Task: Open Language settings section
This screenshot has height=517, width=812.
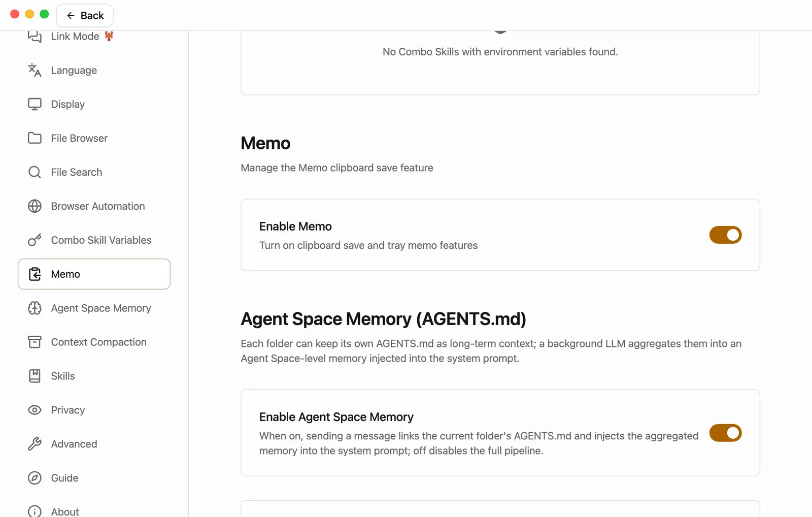Action: (x=94, y=70)
